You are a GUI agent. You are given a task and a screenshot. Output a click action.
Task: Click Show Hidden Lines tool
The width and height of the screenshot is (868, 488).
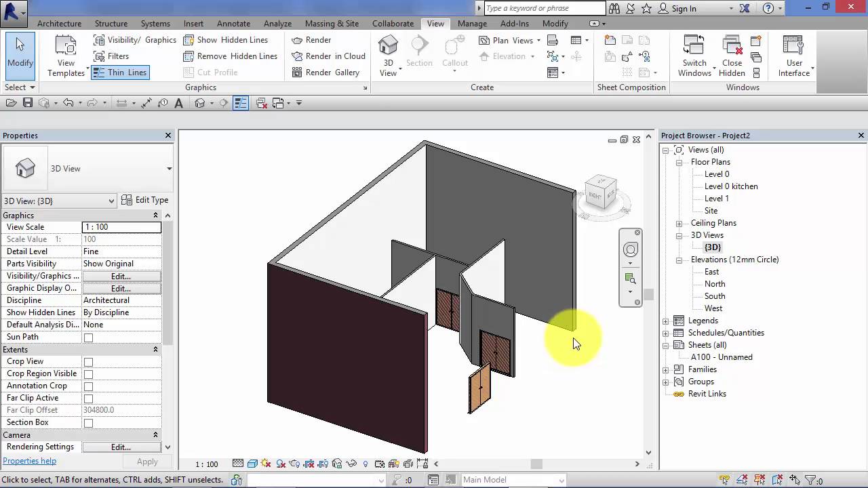[226, 40]
